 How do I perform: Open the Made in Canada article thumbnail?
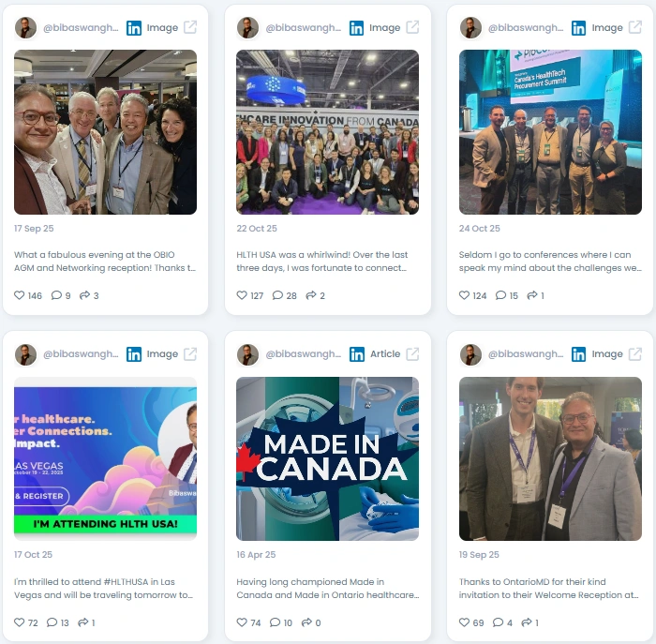click(328, 458)
